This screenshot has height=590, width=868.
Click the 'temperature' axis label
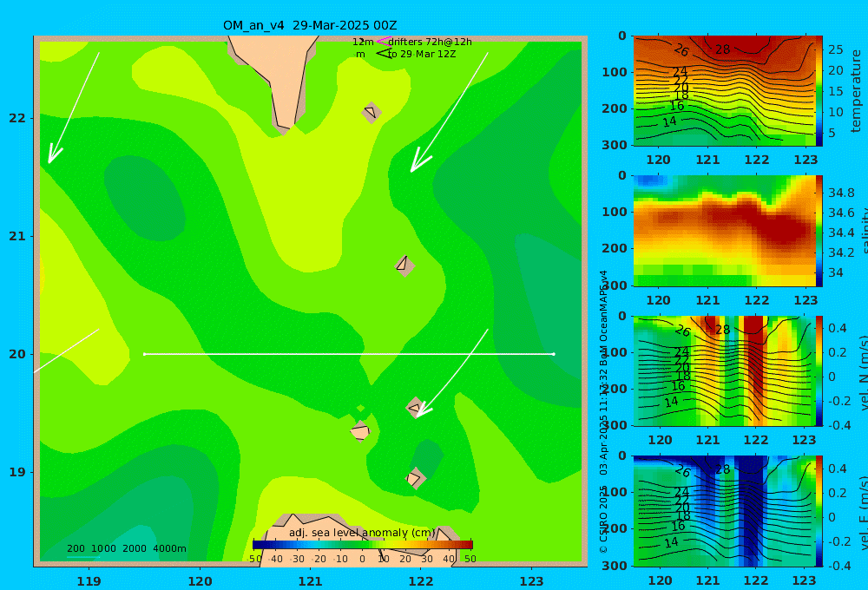[x=856, y=91]
